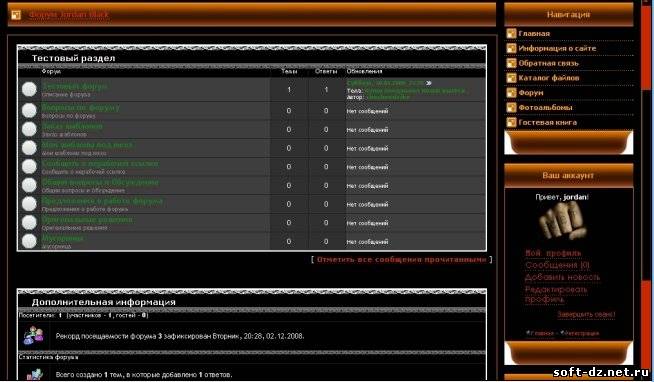Open Сообщения (0) in account panel
The image size is (654, 382).
point(557,265)
